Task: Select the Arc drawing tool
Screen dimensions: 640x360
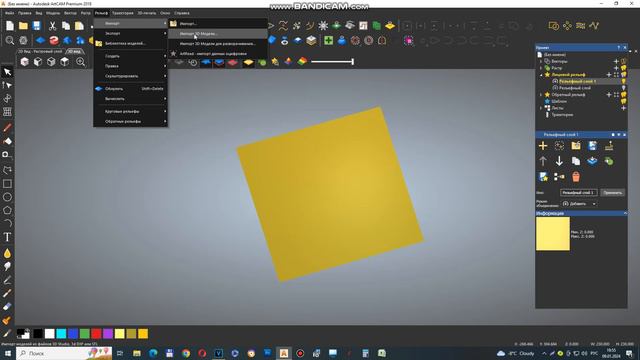Action: [x=7, y=223]
